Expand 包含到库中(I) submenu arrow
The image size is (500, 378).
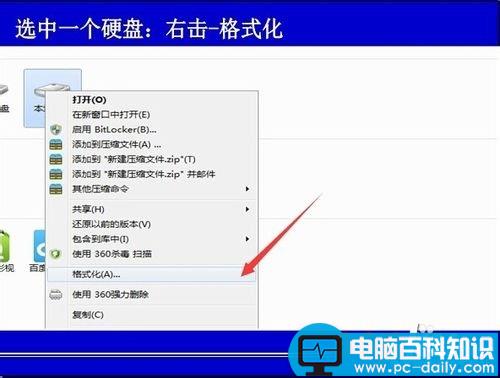(247, 239)
